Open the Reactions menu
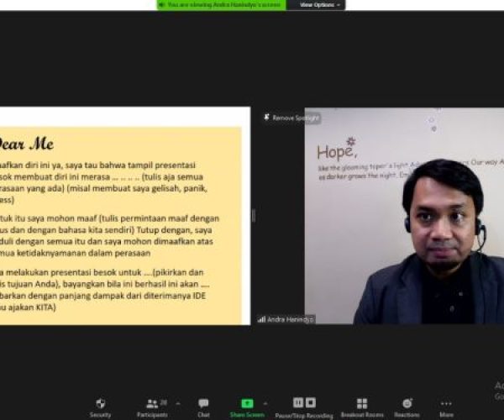 [x=407, y=403]
